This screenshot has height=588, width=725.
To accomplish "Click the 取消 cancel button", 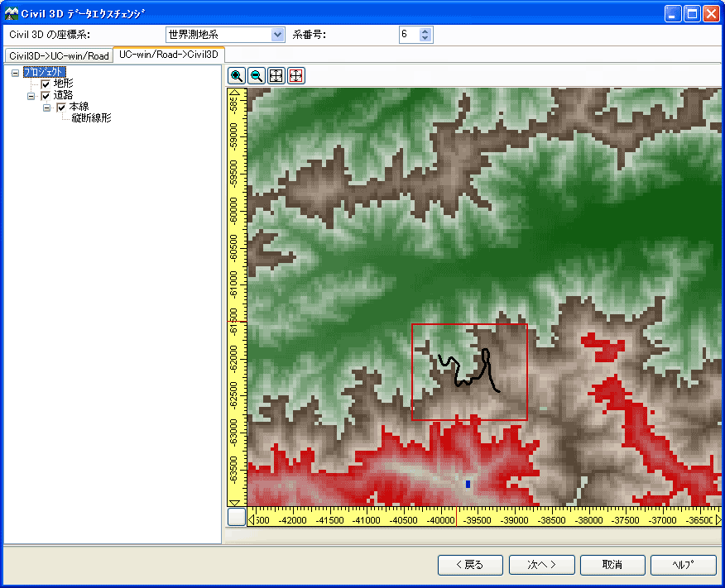I will pyautogui.click(x=612, y=565).
